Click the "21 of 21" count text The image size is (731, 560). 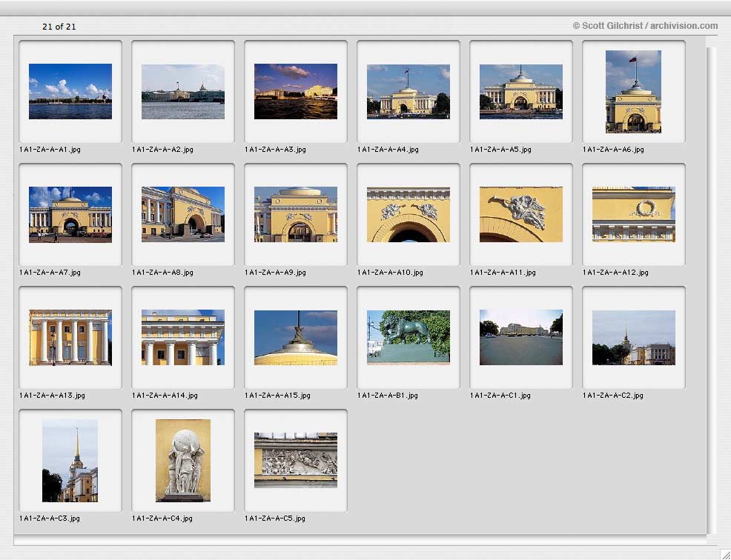point(59,27)
